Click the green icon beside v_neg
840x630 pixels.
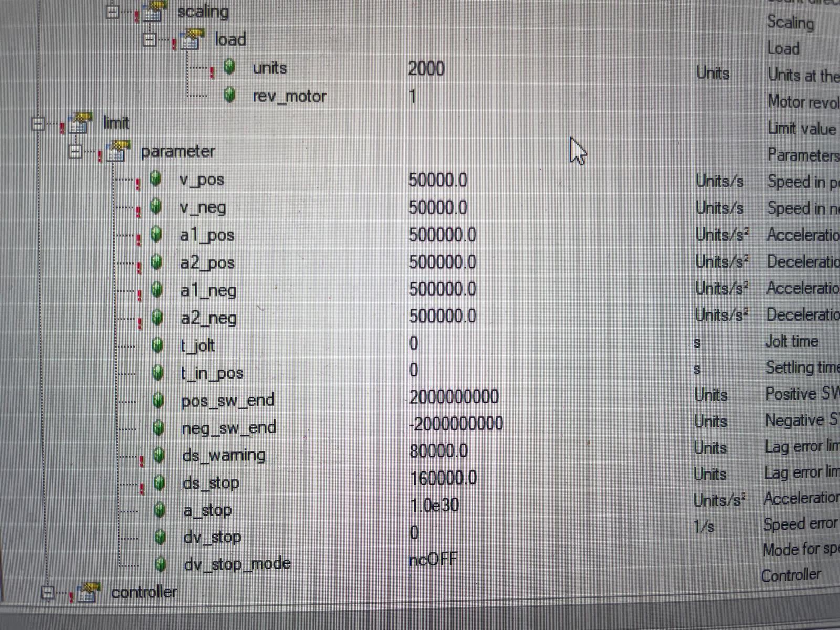156,206
